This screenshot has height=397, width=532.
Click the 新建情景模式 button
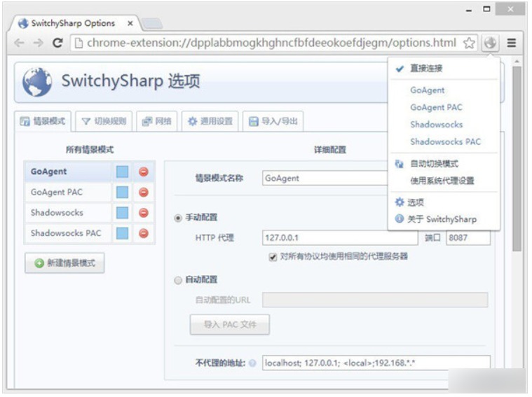point(64,263)
